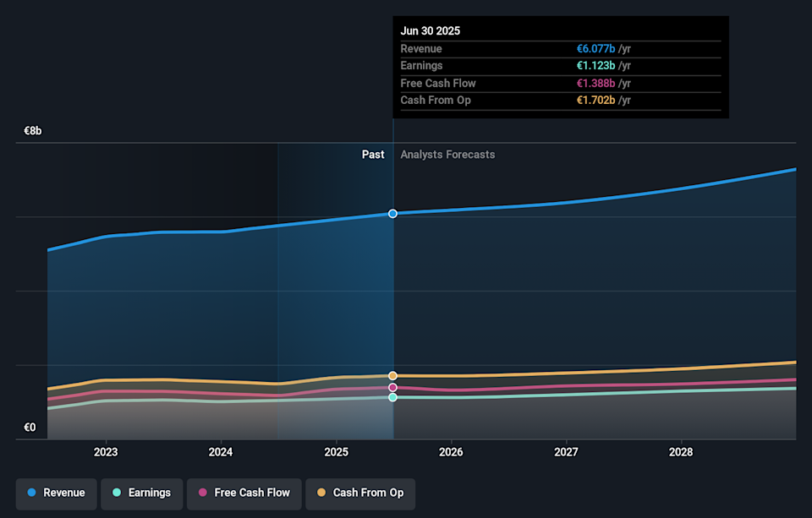Click the Revenue row label in tooltip
812x518 pixels.
[421, 49]
